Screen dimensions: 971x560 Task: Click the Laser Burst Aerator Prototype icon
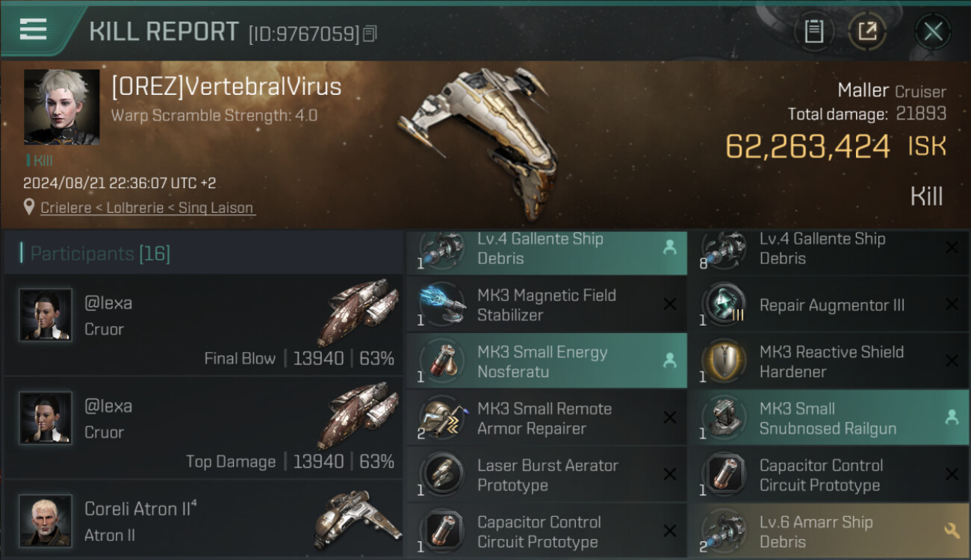tap(441, 475)
